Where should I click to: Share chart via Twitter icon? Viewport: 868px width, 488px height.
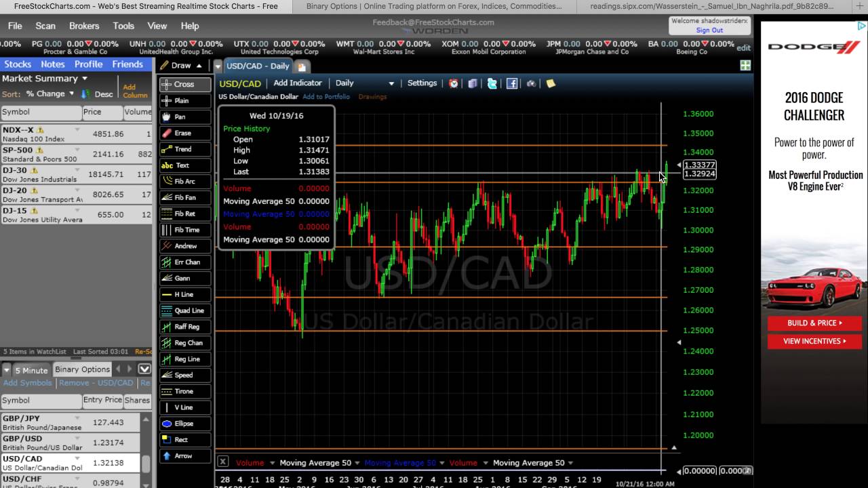492,83
